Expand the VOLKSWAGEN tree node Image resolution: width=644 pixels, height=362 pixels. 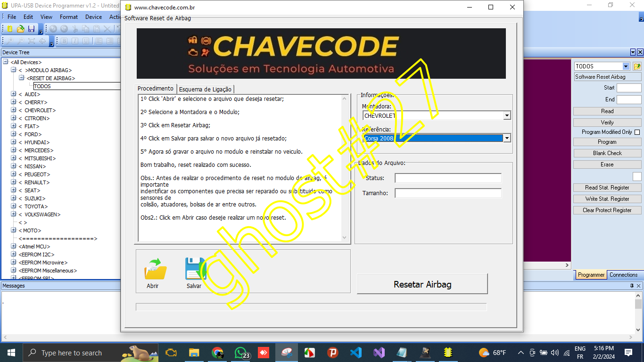[14, 214]
